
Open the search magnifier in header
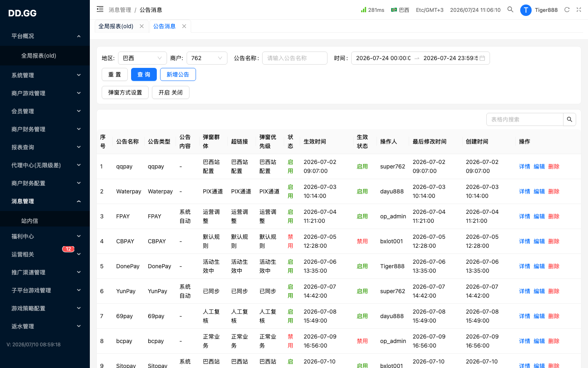(510, 9)
